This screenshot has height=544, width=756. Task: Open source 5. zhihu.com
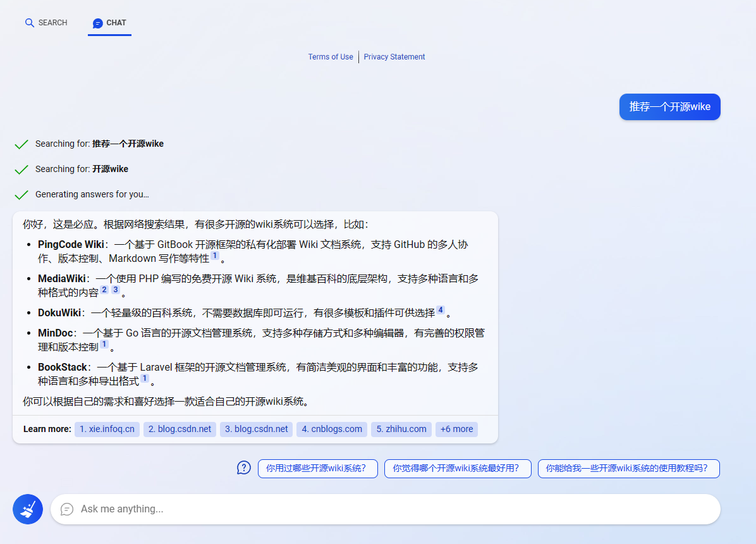tap(401, 429)
